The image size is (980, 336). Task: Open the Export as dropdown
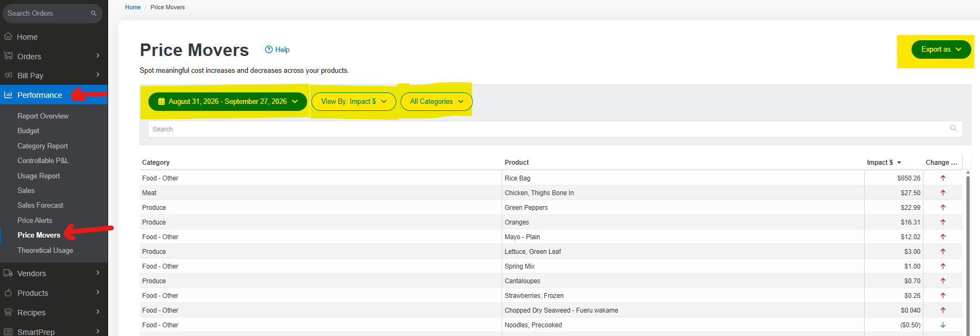click(941, 49)
